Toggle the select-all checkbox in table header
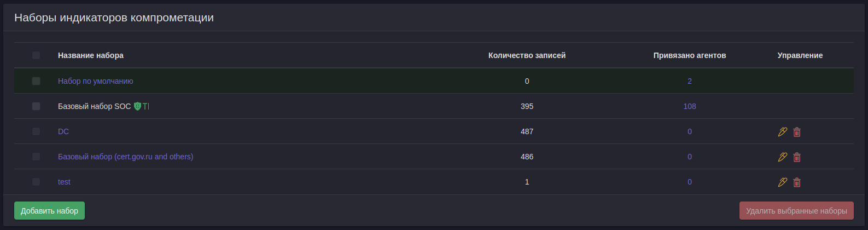The width and height of the screenshot is (868, 230). click(x=36, y=55)
